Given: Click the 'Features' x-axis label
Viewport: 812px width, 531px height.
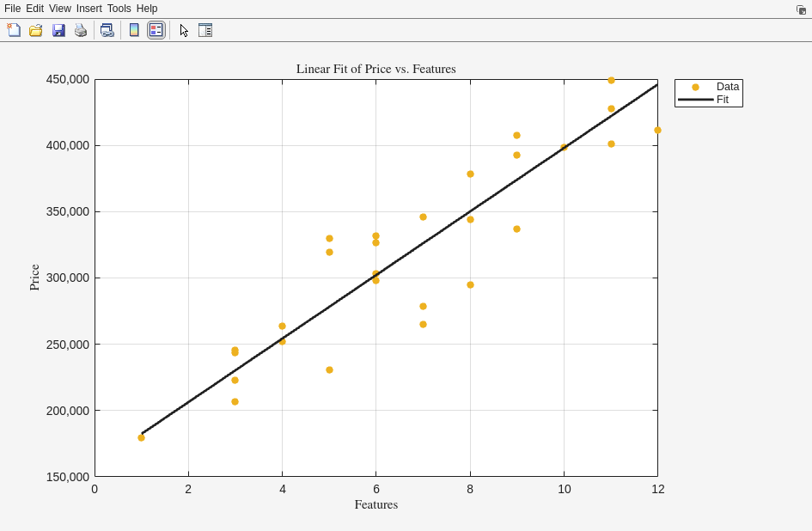Looking at the screenshot, I should point(375,504).
